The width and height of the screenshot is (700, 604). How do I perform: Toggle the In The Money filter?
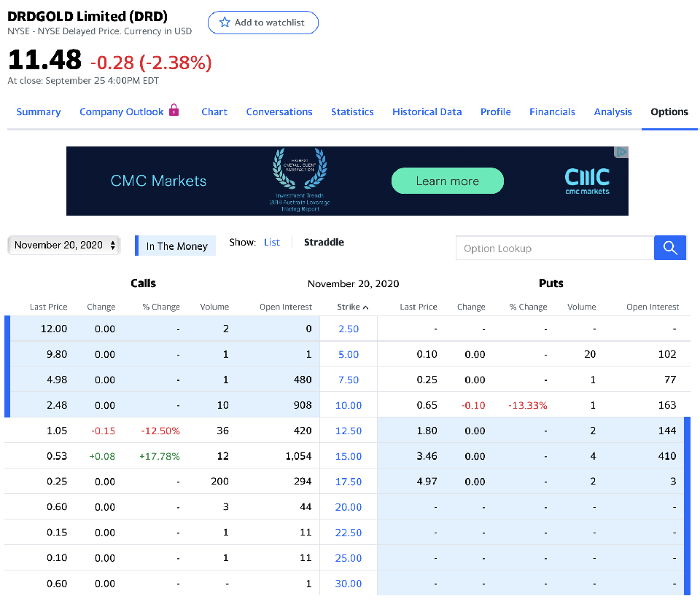(176, 246)
